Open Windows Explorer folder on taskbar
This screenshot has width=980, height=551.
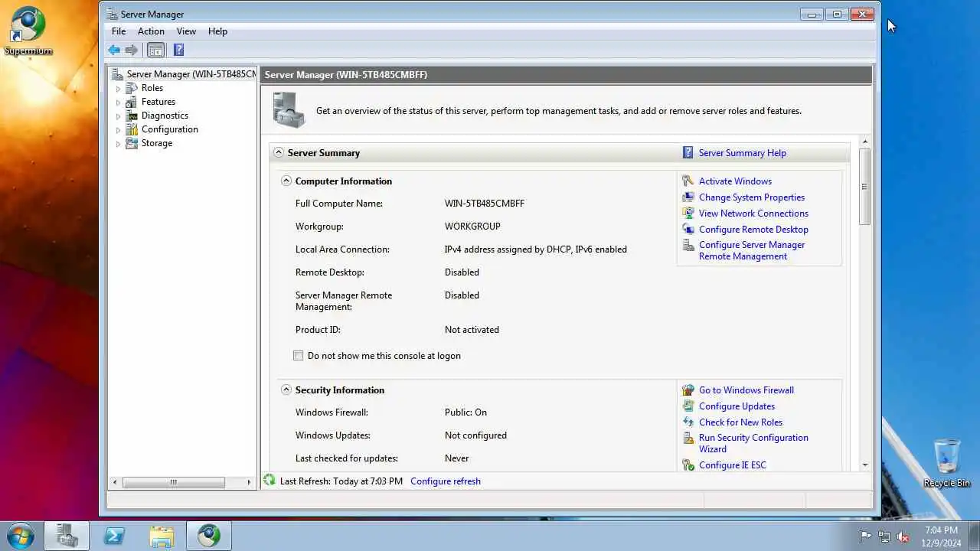tap(162, 536)
